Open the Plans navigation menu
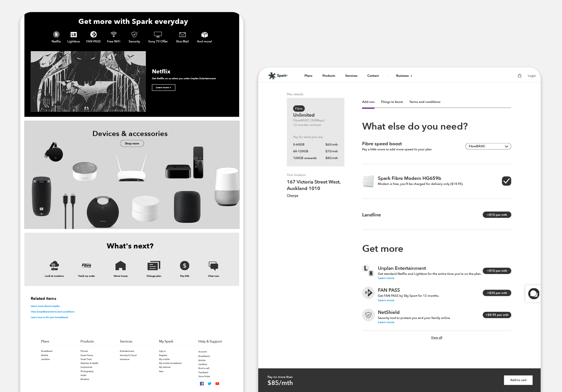 click(x=308, y=76)
